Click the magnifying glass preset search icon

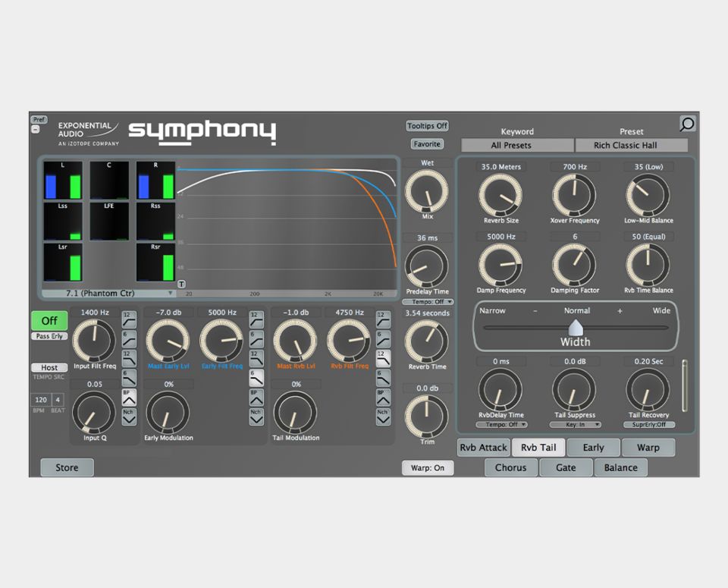[687, 124]
